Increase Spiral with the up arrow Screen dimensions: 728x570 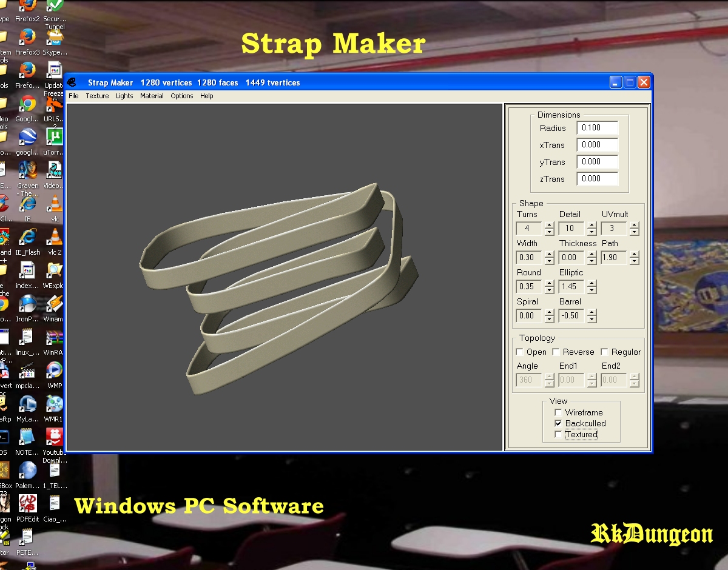550,312
